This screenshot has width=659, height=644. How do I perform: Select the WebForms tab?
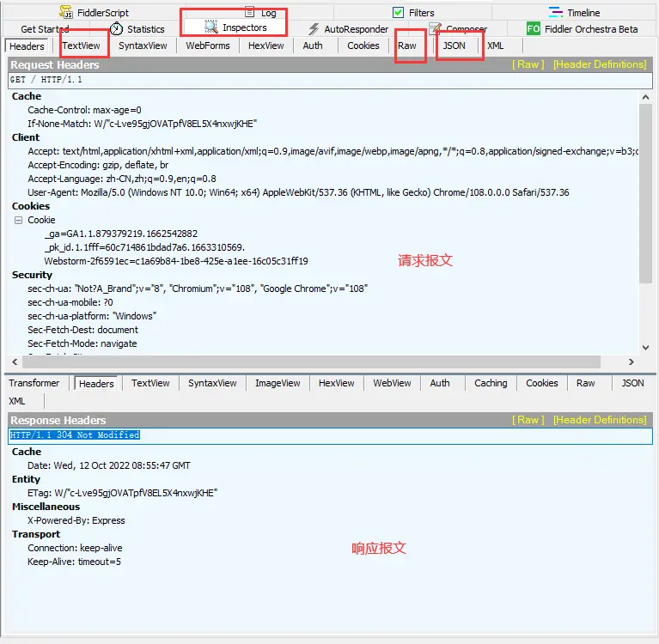pos(208,46)
